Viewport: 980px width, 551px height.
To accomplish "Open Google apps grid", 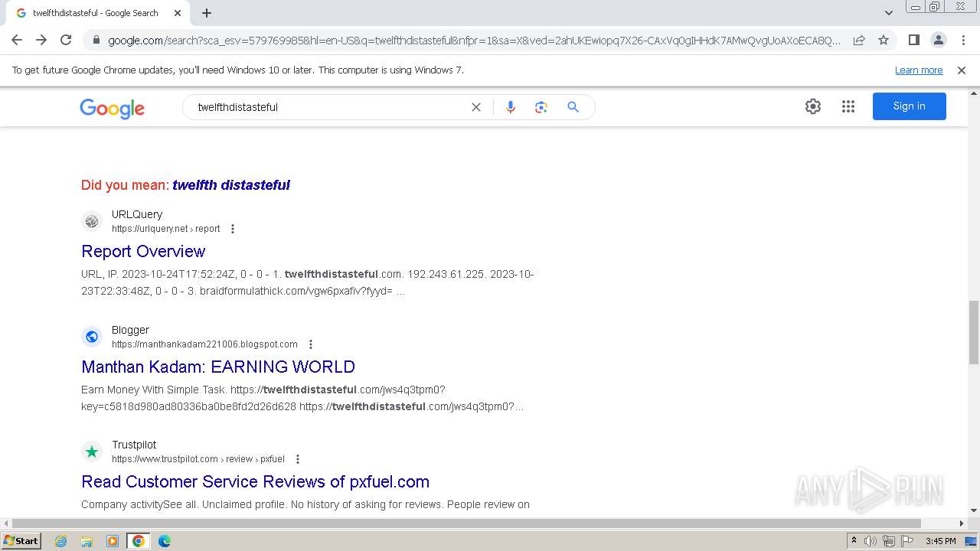I will coord(848,106).
